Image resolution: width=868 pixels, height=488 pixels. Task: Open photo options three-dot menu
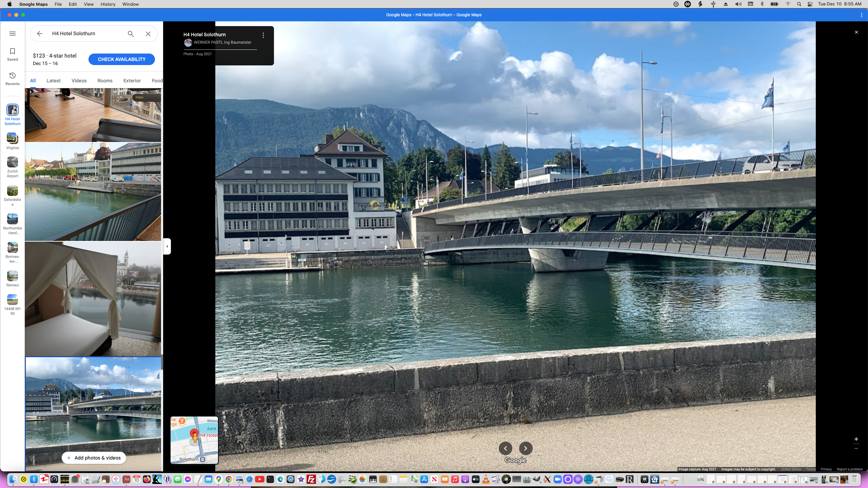pyautogui.click(x=263, y=35)
